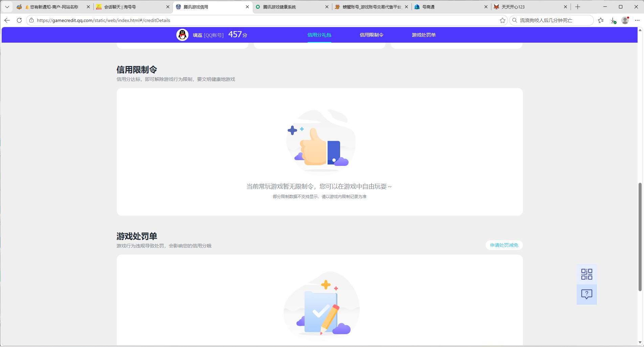Image resolution: width=644 pixels, height=347 pixels.
Task: Open browser profile avatar
Action: (625, 20)
